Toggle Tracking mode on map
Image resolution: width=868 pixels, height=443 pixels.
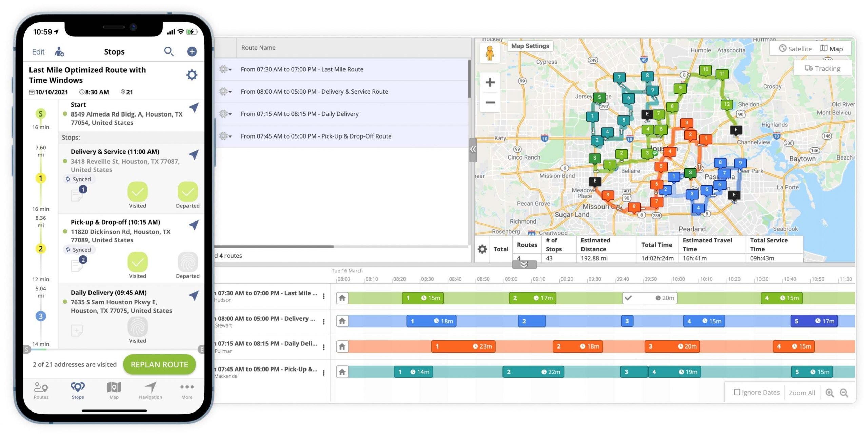pyautogui.click(x=822, y=68)
